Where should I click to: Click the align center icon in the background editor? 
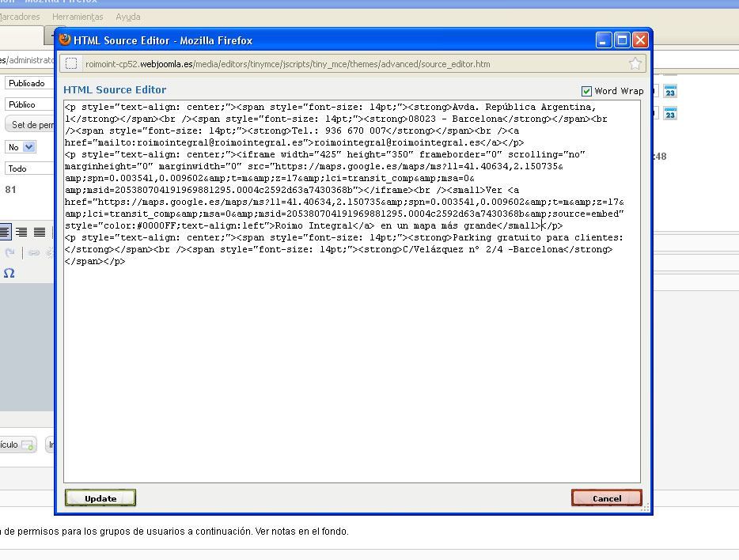pyautogui.click(x=5, y=232)
